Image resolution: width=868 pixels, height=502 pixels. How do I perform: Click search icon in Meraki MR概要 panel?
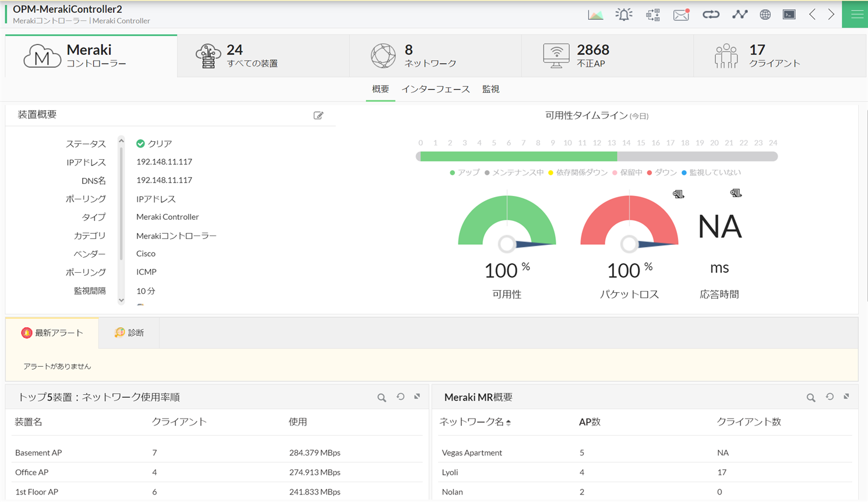[810, 398]
